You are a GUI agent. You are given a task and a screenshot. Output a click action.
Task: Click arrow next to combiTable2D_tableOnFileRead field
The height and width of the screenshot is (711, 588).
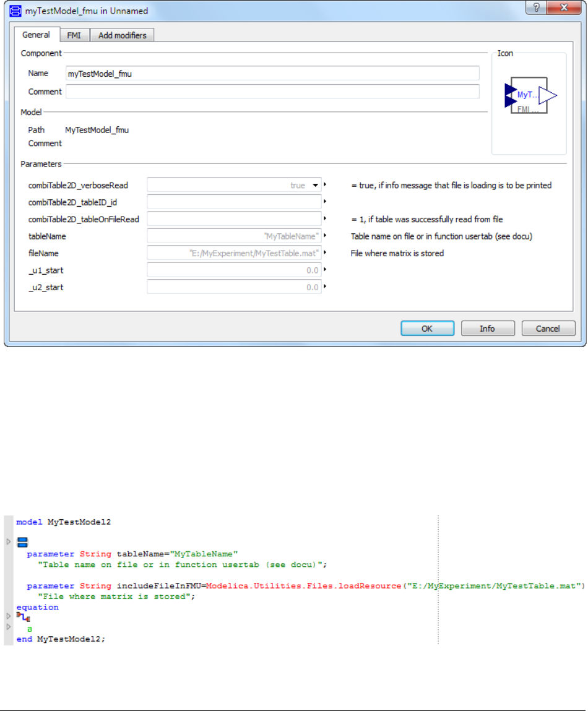325,218
